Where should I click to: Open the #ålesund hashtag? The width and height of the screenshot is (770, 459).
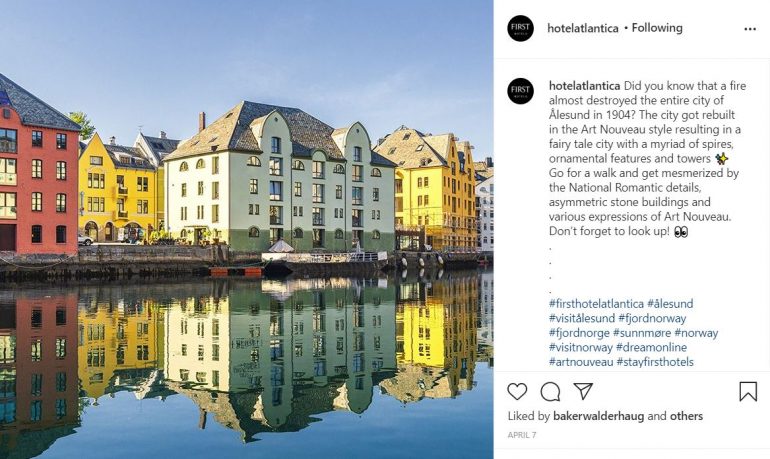670,304
